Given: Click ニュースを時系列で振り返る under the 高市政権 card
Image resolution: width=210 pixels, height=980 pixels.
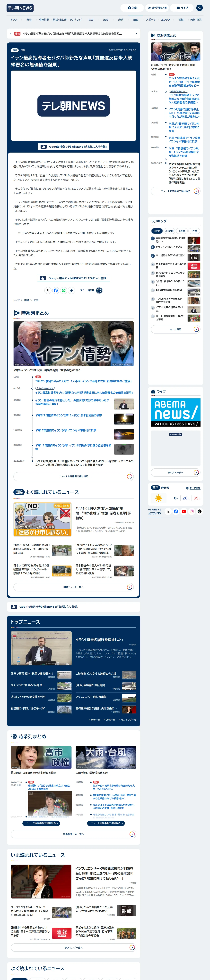Looking at the screenshot, I should 41,823.
